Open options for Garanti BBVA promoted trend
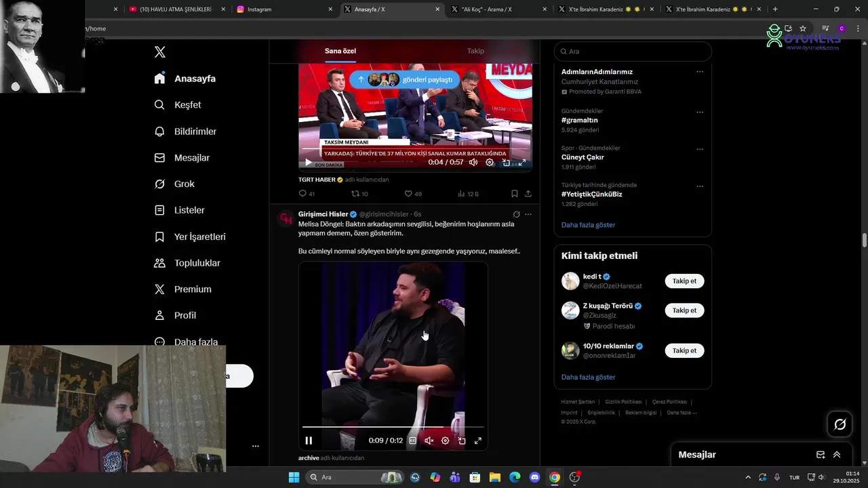The height and width of the screenshot is (488, 868). pos(700,71)
